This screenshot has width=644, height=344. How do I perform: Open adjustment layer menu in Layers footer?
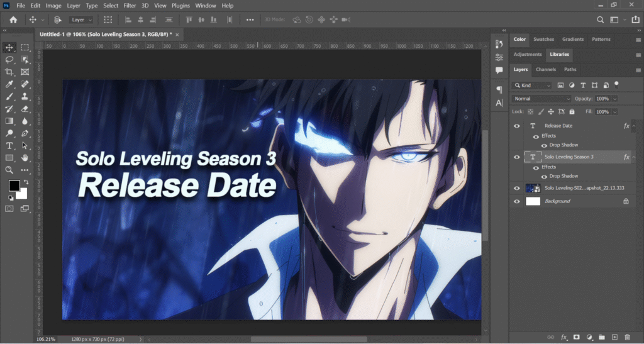[589, 337]
